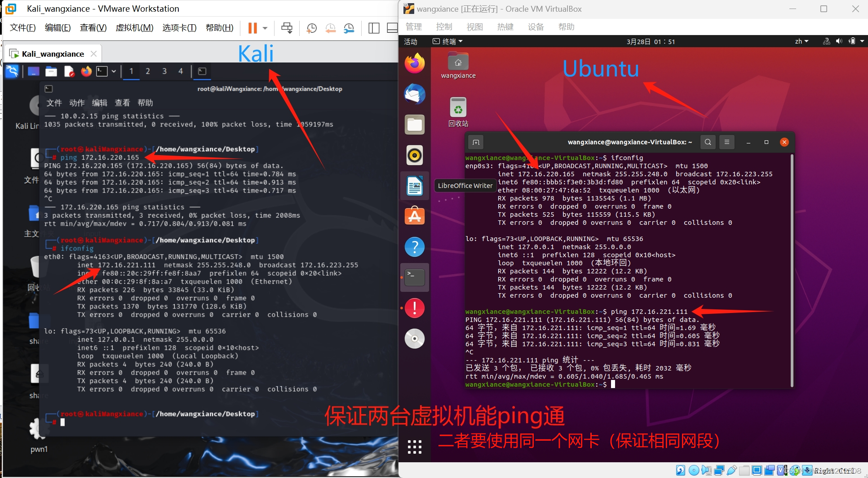Open VirtualBox 控制 menu
The width and height of the screenshot is (868, 478).
pos(444,27)
